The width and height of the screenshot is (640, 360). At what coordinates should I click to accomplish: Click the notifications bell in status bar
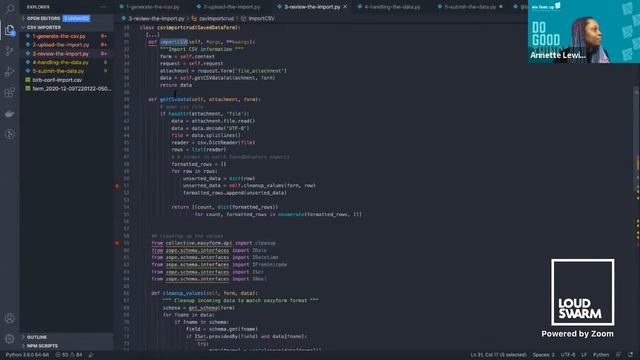click(631, 355)
